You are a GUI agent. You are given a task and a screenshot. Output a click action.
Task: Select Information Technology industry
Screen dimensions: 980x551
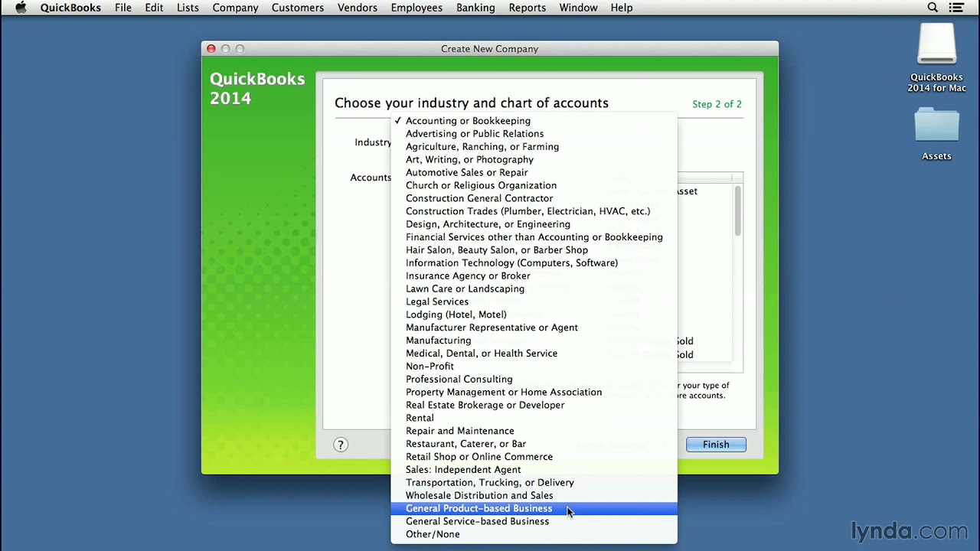[534, 263]
